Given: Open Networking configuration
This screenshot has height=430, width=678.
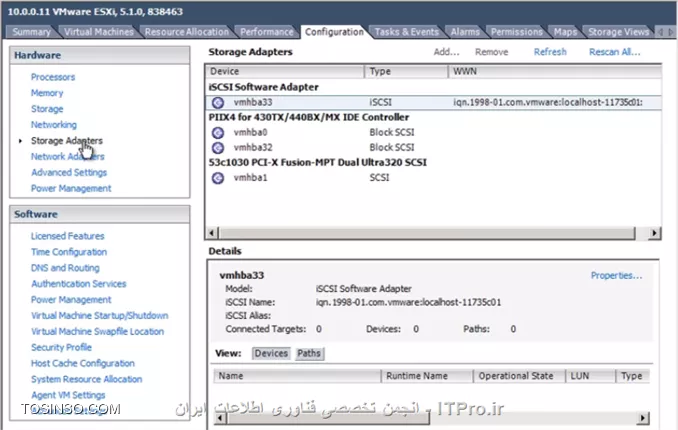Looking at the screenshot, I should pos(54,125).
